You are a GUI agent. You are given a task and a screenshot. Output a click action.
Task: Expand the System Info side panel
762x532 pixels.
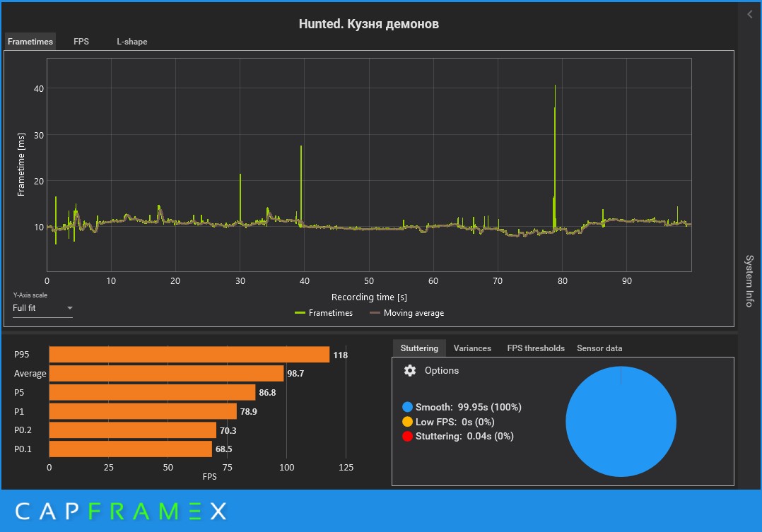pos(749,280)
